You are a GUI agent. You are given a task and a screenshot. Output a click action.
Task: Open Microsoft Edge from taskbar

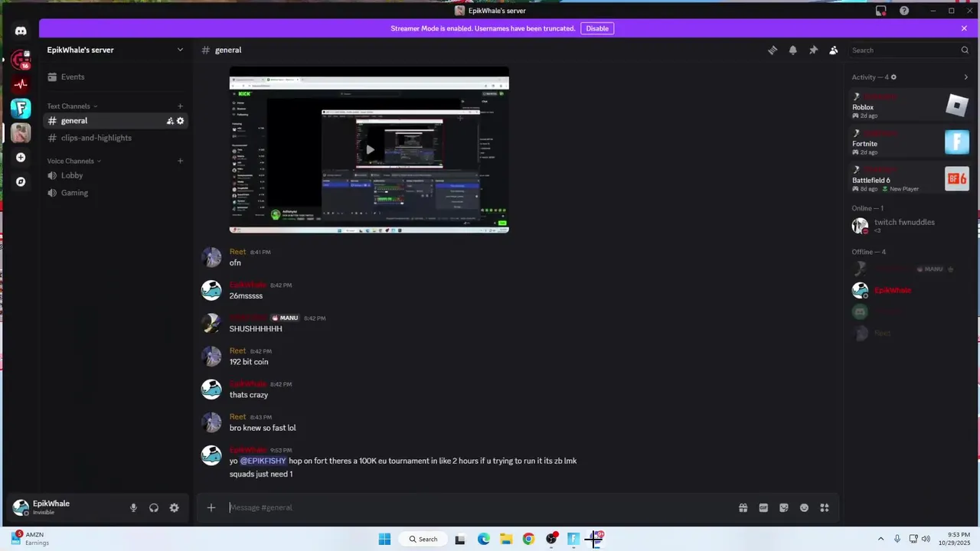pos(484,539)
